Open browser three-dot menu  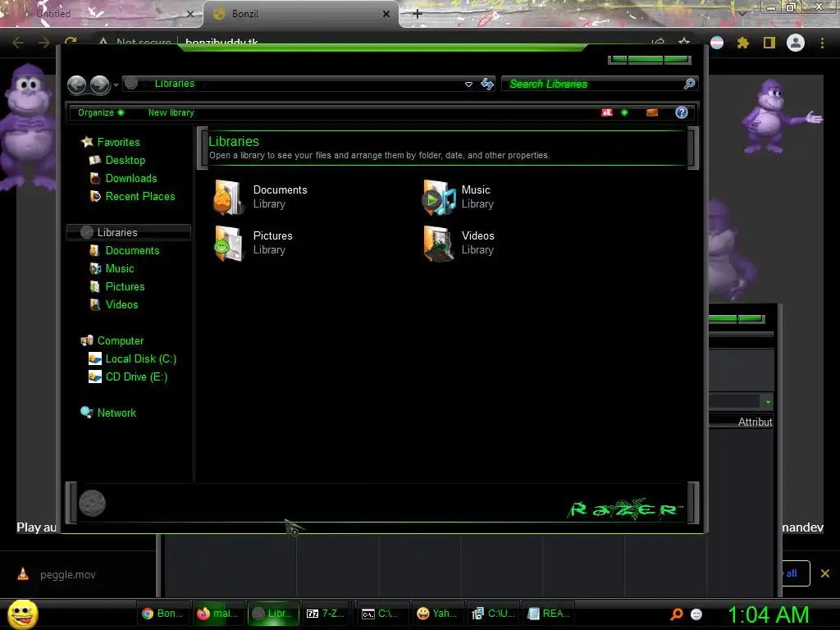[x=822, y=43]
